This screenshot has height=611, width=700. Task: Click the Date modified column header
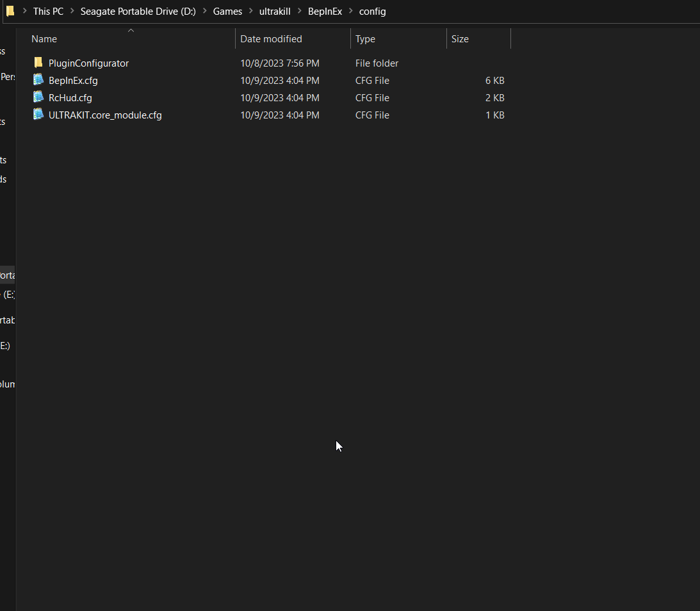[x=271, y=38]
